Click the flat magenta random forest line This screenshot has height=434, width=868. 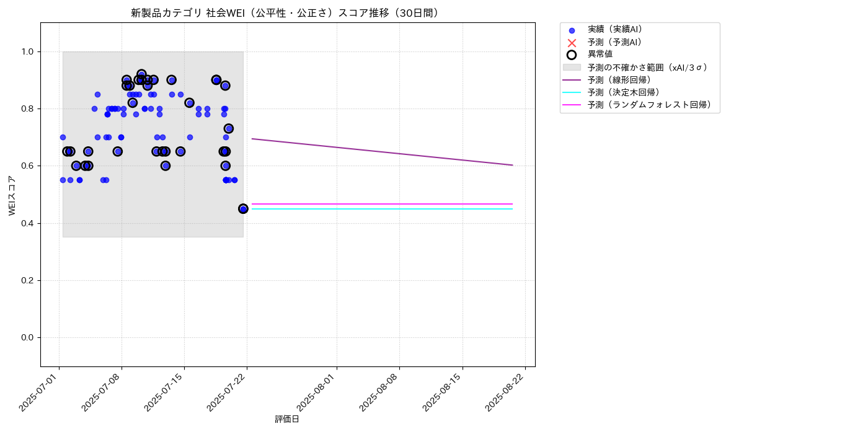382,204
